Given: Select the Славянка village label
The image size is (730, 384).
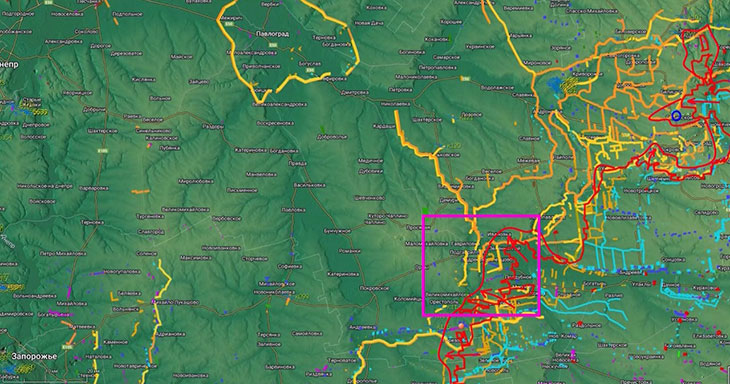Looking at the screenshot, I should point(522,95).
